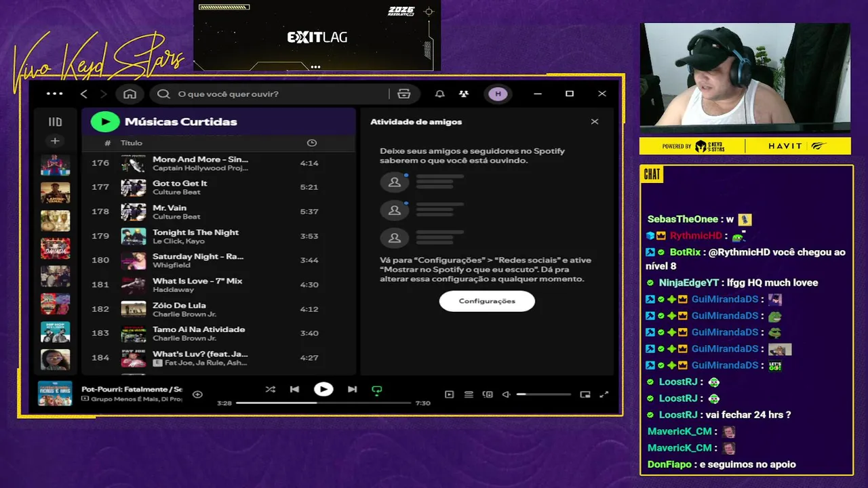Sort by the Título column header
This screenshot has height=488, width=868.
tap(132, 143)
